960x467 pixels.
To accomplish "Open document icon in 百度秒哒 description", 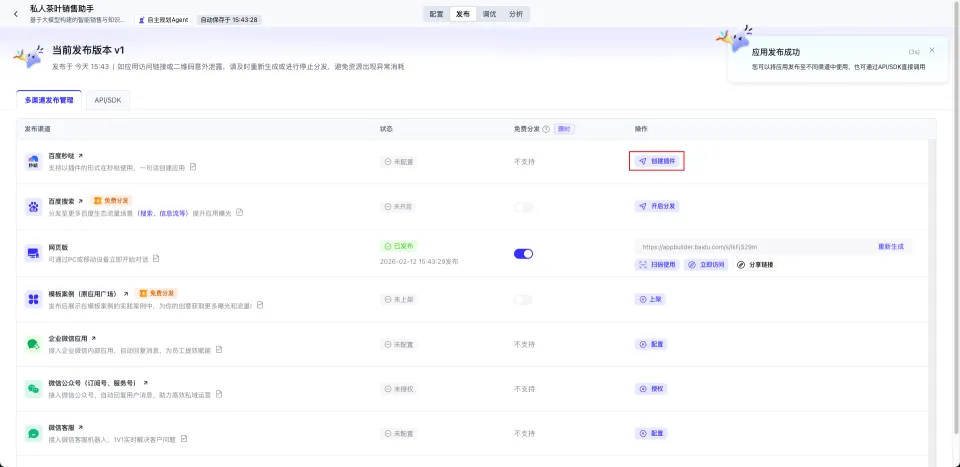I will 193,166.
